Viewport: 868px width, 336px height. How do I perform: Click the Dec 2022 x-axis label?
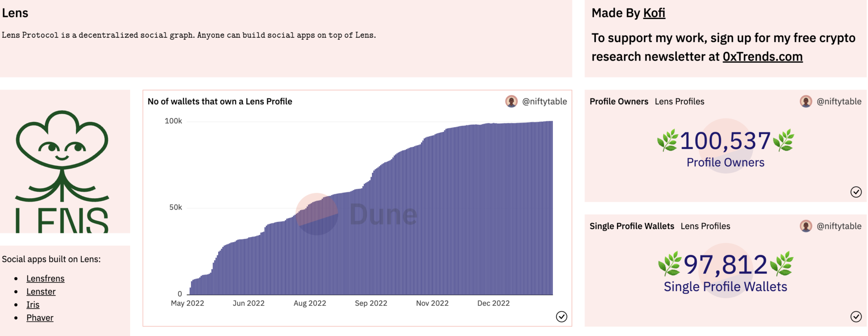pos(493,303)
